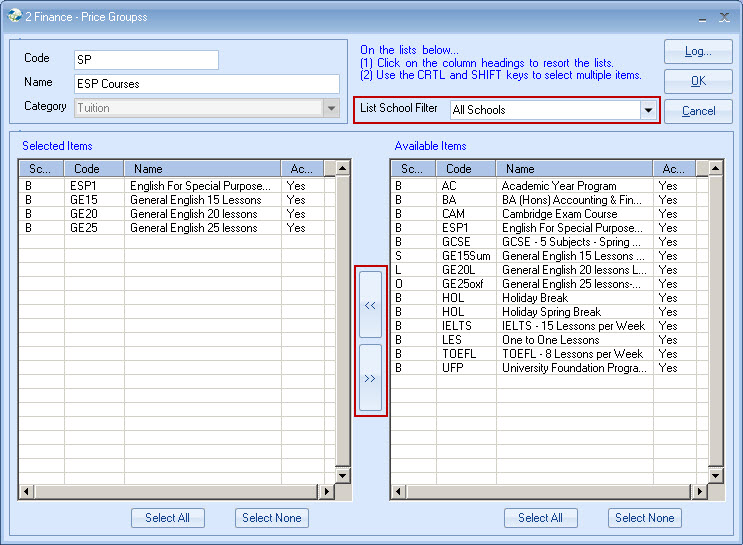Click the Log... button
Image resolution: width=743 pixels, height=545 pixels.
pos(698,52)
